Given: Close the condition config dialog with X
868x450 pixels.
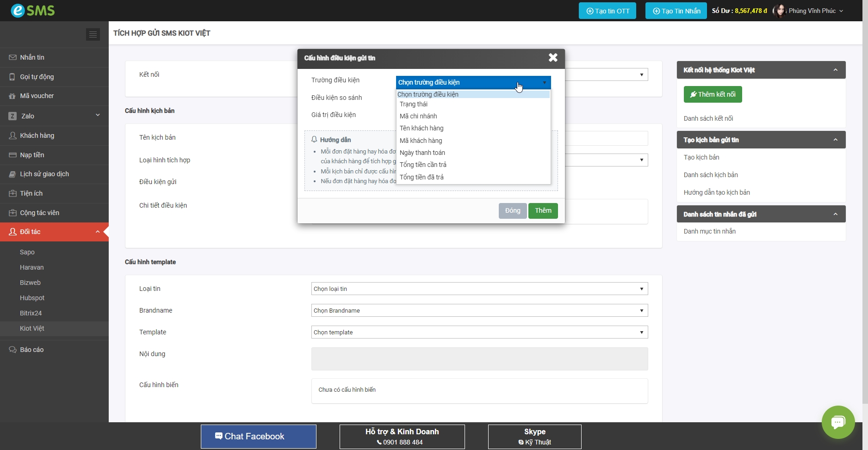Looking at the screenshot, I should (x=553, y=58).
